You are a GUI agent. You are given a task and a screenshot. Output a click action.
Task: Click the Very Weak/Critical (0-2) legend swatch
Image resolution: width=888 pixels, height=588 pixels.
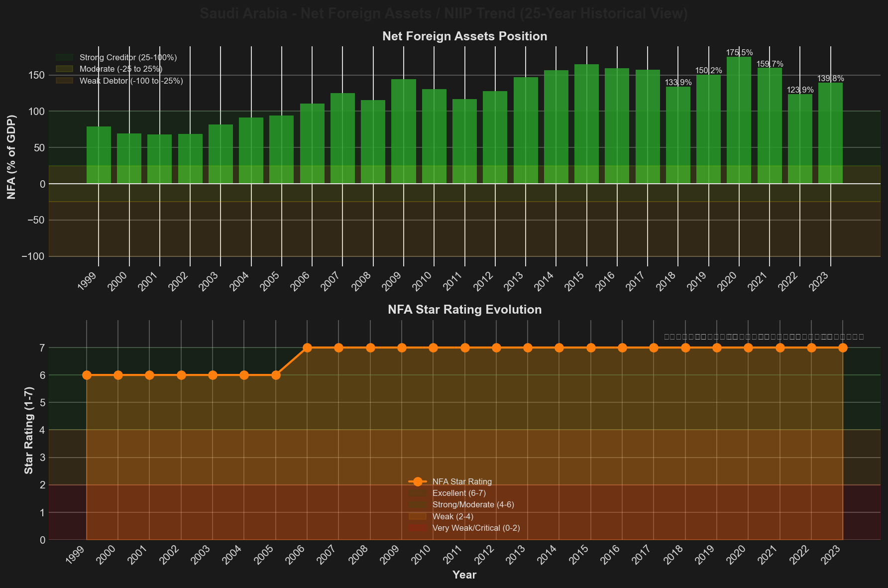[418, 528]
